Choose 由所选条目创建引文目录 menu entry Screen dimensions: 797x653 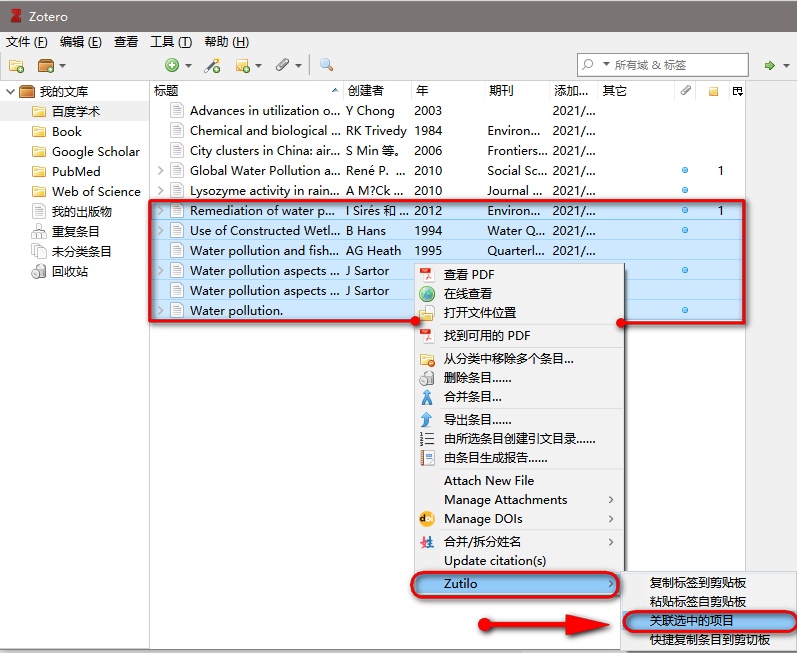pyautogui.click(x=519, y=439)
